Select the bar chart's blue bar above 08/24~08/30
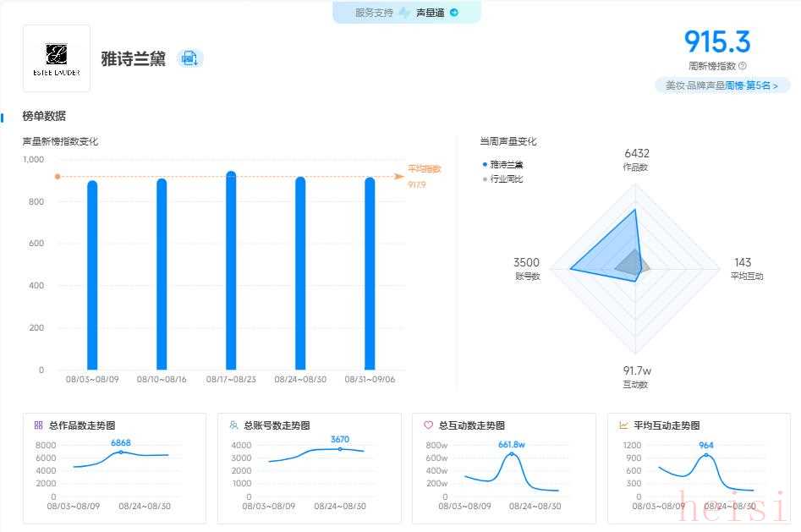801x532 pixels. (300, 273)
